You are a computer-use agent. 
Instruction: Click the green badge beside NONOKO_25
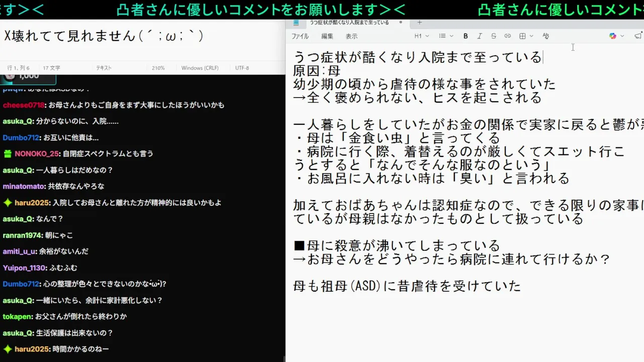tap(8, 154)
